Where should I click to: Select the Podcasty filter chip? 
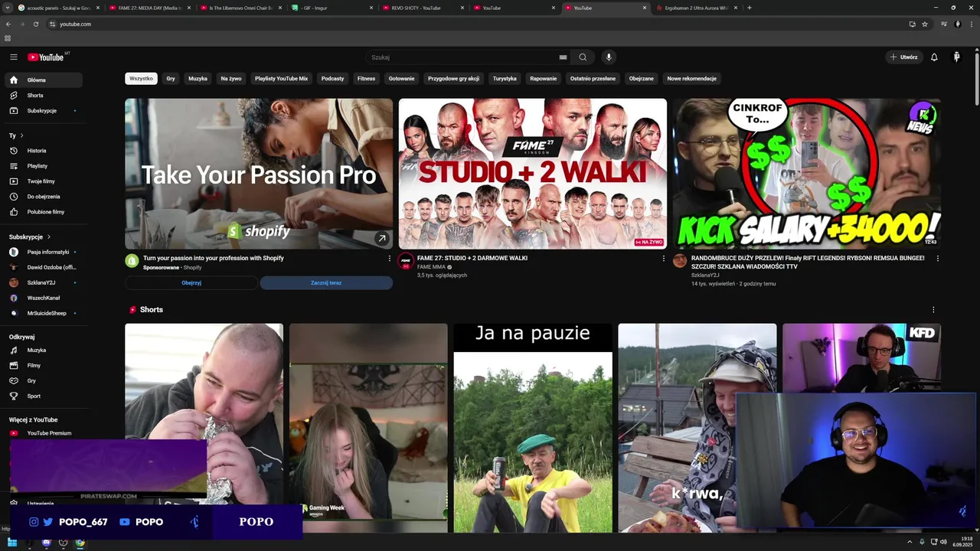click(332, 78)
